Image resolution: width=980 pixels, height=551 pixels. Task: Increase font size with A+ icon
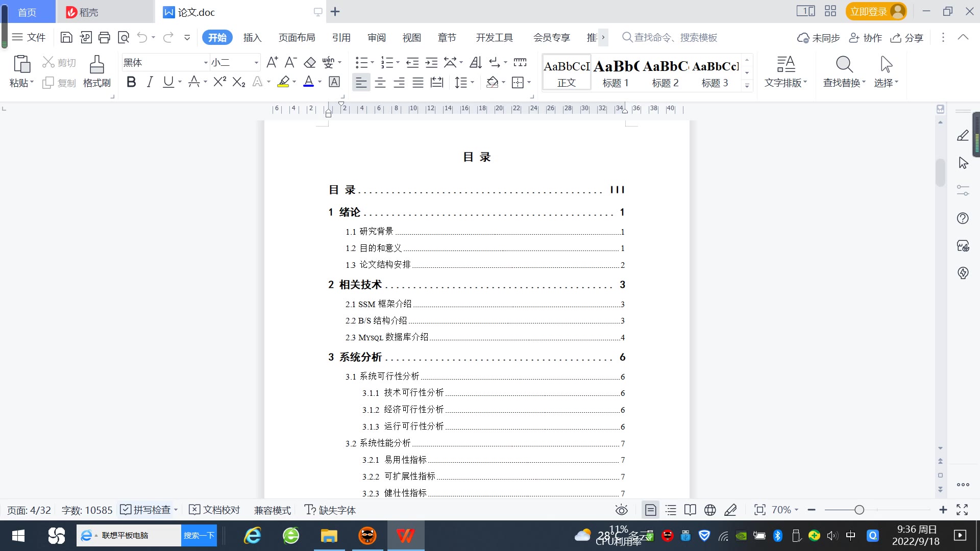point(272,62)
